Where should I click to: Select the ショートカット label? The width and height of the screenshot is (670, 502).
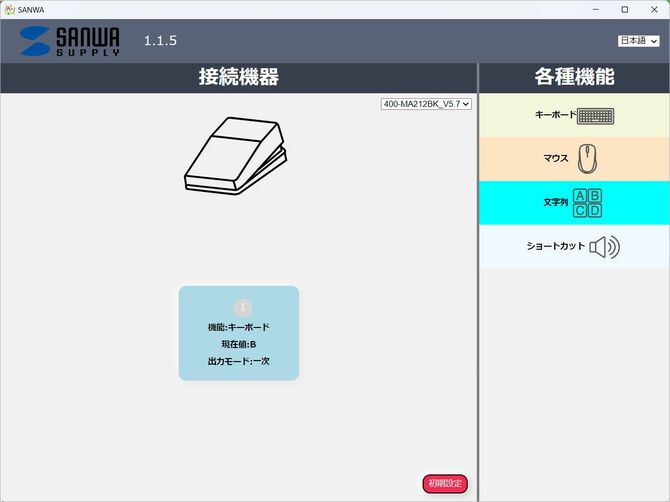coord(555,246)
